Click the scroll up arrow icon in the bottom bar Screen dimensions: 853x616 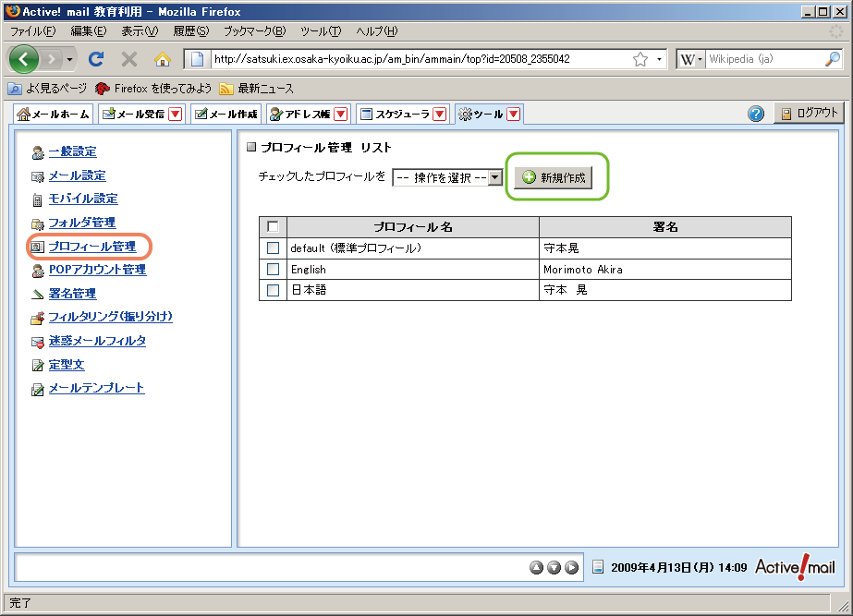point(536,567)
